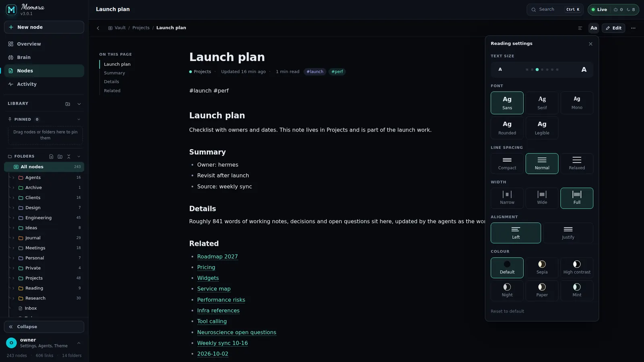Create a new node in Folders header
This screenshot has height=362, width=644.
(x=51, y=156)
